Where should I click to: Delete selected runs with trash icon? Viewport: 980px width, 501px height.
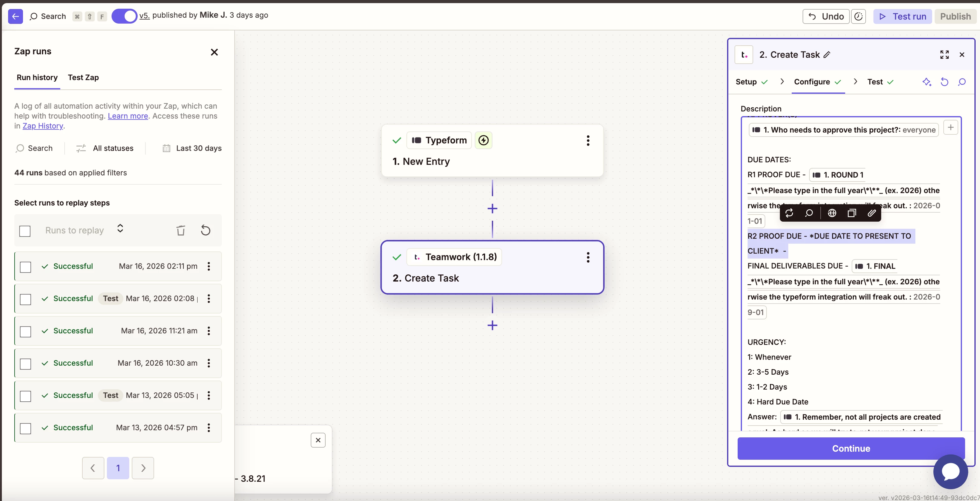pyautogui.click(x=181, y=230)
